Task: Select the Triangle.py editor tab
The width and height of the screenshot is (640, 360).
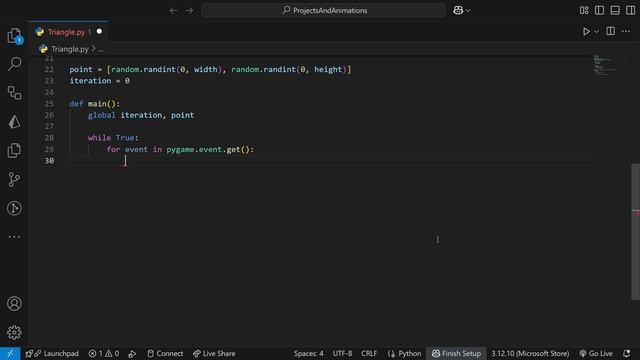Action: [68, 32]
